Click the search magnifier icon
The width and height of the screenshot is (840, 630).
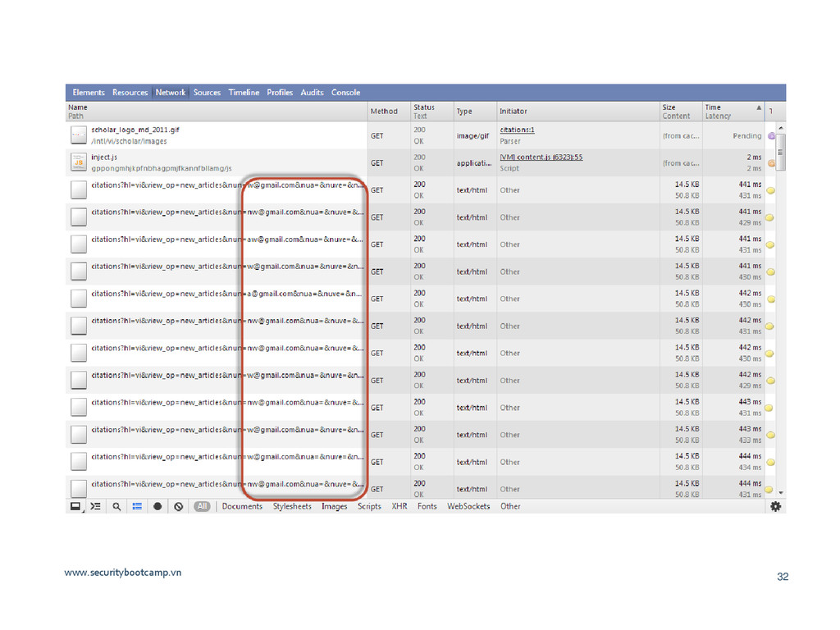[x=116, y=506]
